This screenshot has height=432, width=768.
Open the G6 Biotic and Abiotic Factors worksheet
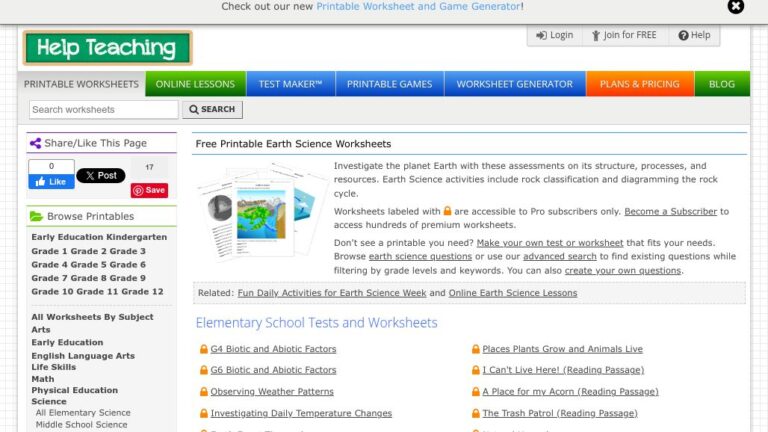click(x=273, y=370)
